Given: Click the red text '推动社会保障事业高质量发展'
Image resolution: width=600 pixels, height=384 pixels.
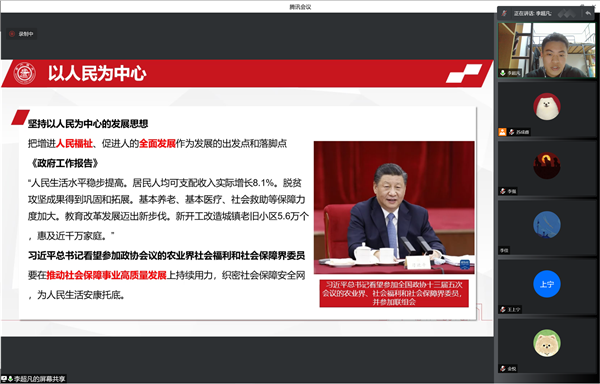Looking at the screenshot, I should pyautogui.click(x=106, y=275).
